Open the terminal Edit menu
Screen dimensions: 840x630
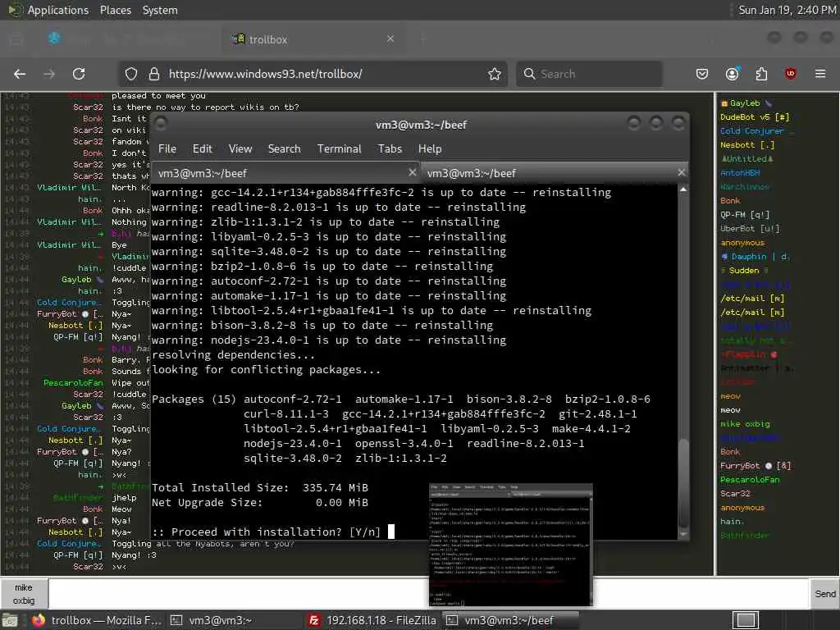[x=203, y=149]
